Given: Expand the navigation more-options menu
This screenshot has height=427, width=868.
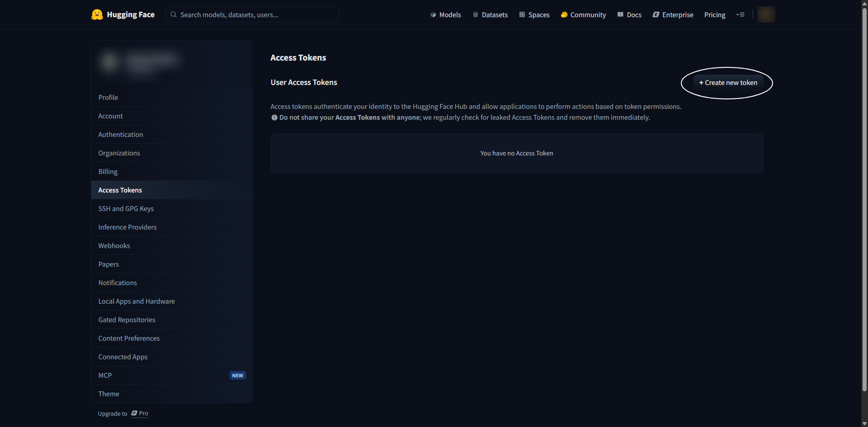Looking at the screenshot, I should click(740, 14).
